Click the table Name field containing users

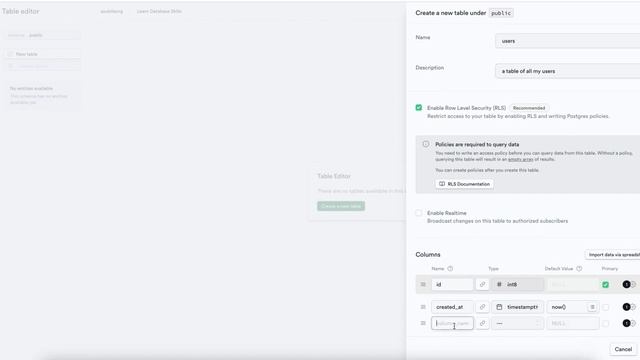coord(567,41)
